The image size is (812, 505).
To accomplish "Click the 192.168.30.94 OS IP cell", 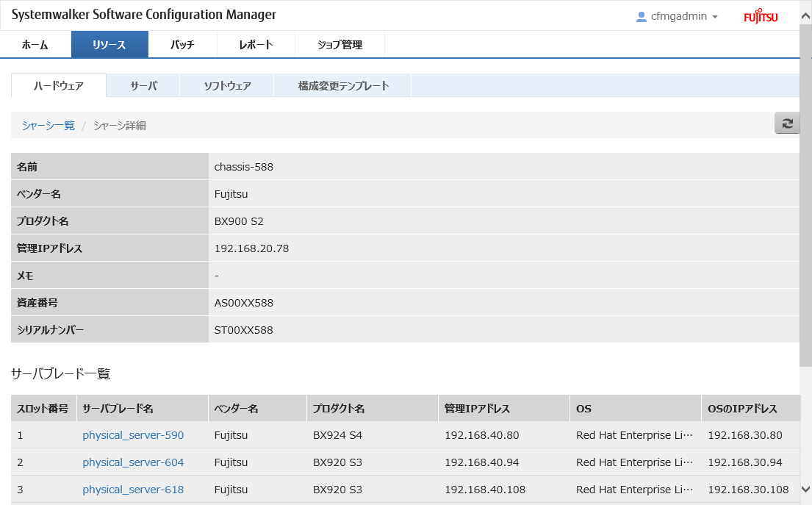I will tap(744, 462).
